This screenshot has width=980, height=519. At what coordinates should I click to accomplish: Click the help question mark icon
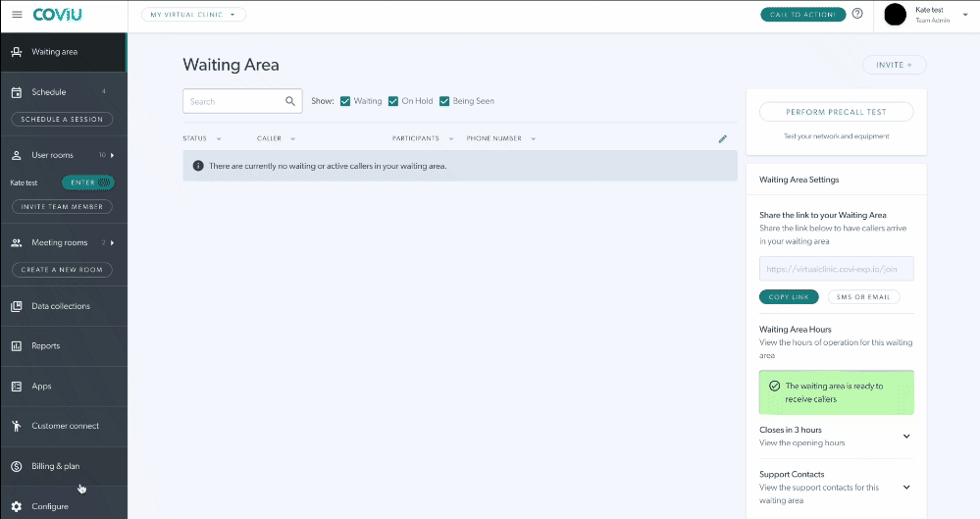pyautogui.click(x=857, y=14)
